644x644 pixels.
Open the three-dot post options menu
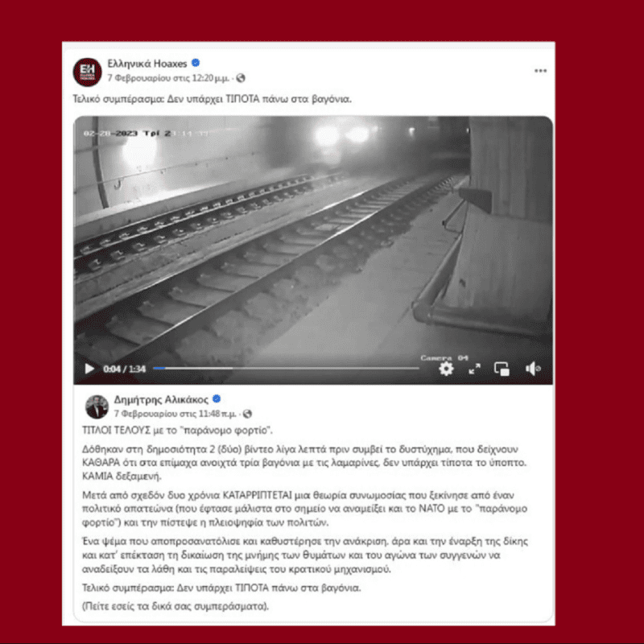click(540, 71)
